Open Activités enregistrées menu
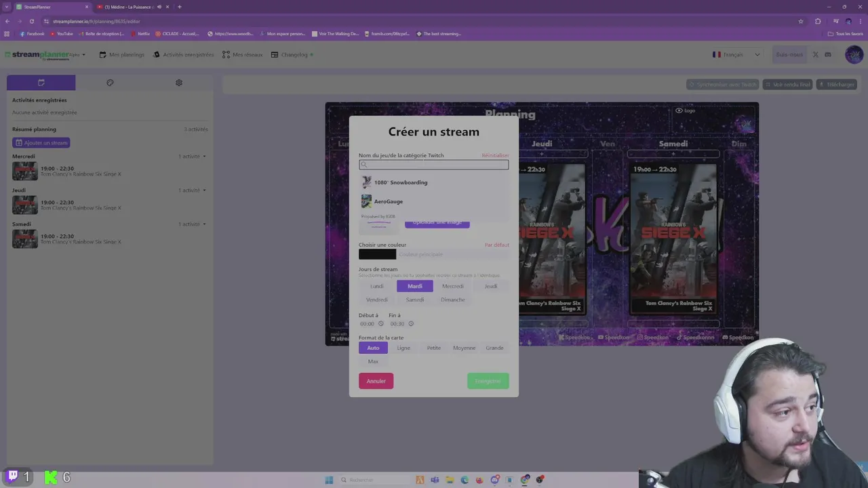The height and width of the screenshot is (488, 868). [x=184, y=55]
